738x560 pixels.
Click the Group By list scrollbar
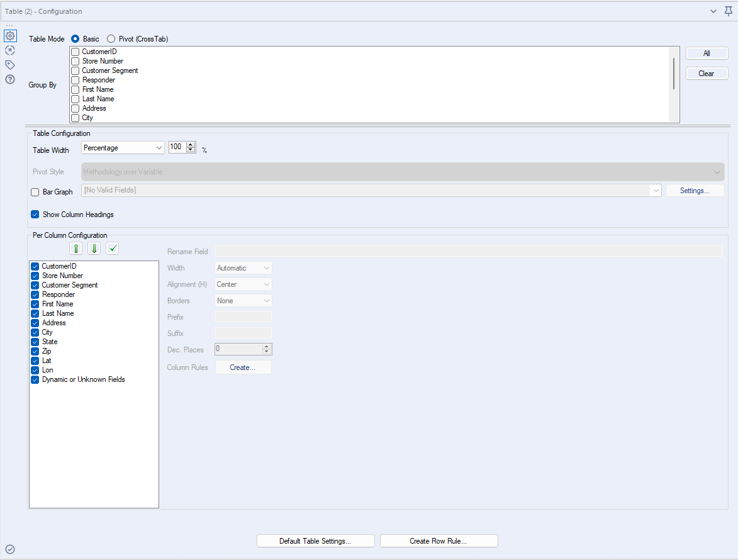674,74
